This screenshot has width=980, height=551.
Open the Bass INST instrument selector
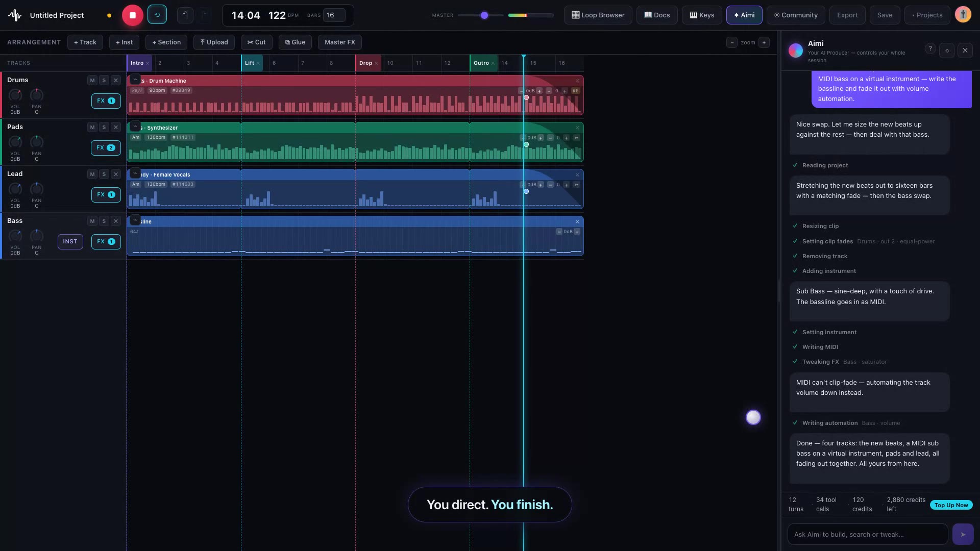point(70,242)
